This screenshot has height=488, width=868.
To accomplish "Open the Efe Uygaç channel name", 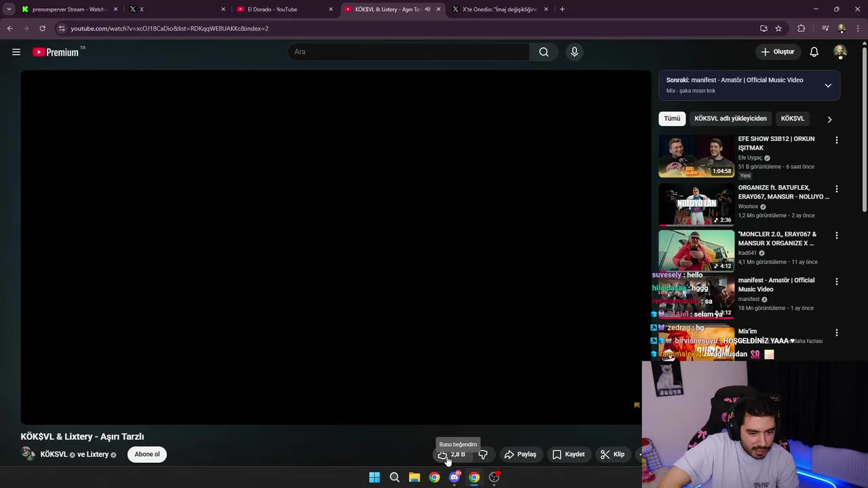I will coord(750,158).
